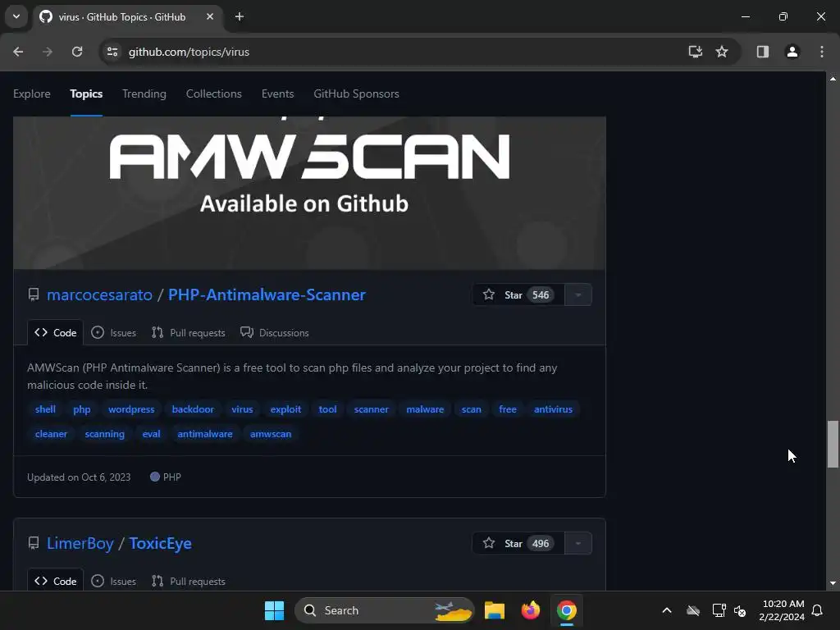Click the scan topic tag
840x630 pixels.
(x=472, y=409)
